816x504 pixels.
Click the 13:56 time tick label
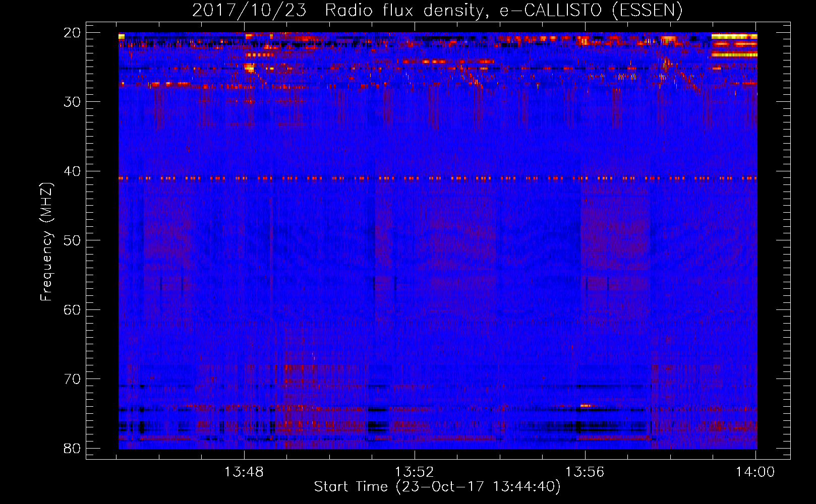coord(585,472)
